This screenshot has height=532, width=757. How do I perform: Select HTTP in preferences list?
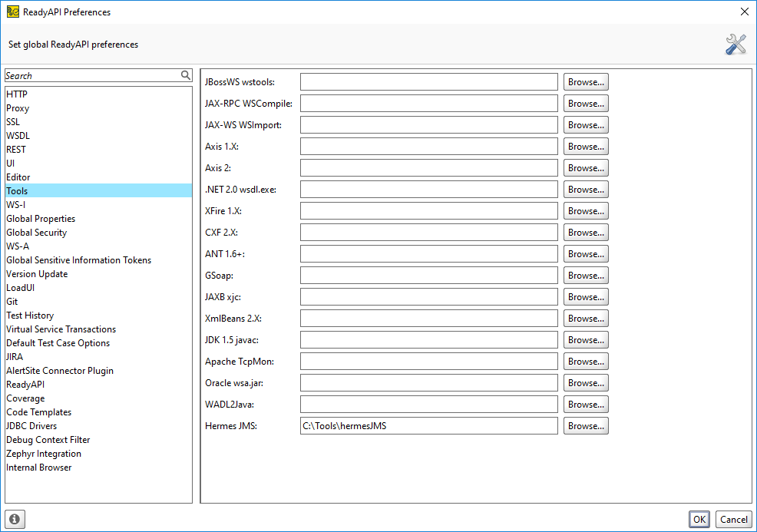98,94
